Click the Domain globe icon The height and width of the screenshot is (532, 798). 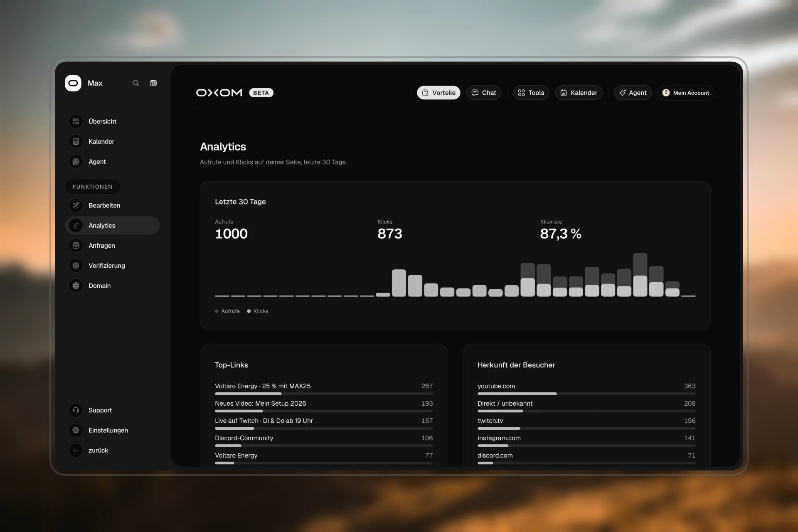pyautogui.click(x=76, y=286)
